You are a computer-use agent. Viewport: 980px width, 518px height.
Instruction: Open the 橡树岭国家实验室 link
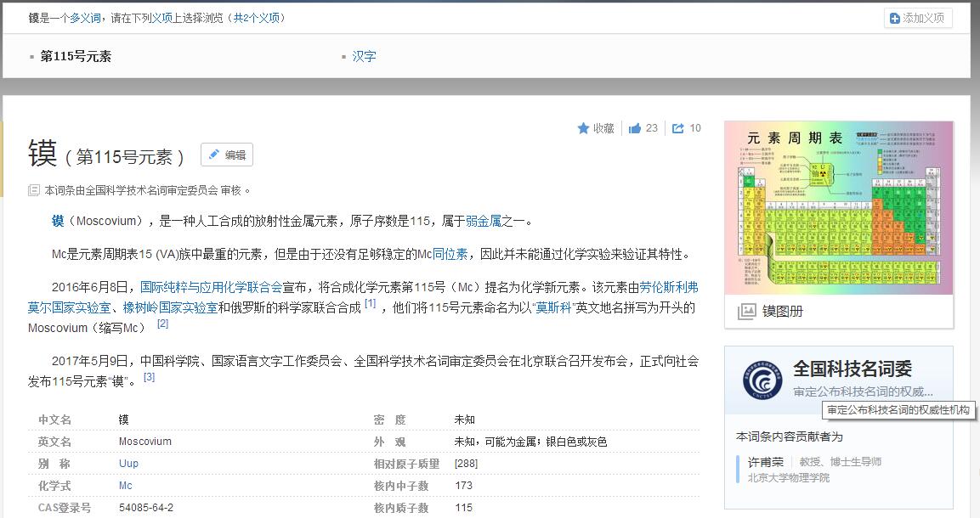pos(170,307)
